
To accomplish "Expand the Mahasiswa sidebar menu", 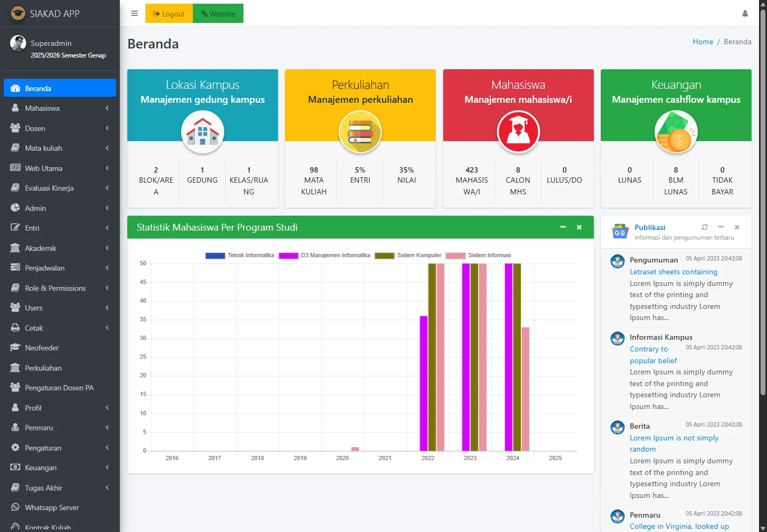I will click(60, 108).
